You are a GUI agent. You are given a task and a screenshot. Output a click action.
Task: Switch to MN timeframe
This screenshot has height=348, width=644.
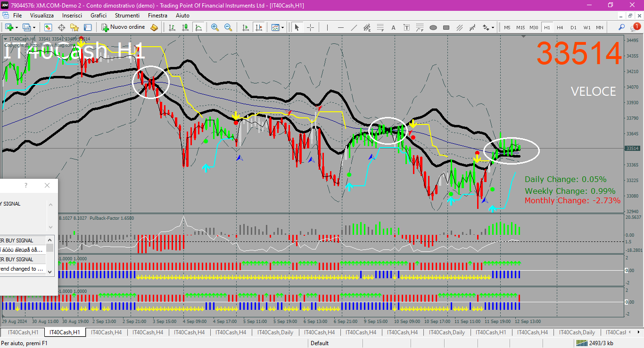(x=599, y=27)
